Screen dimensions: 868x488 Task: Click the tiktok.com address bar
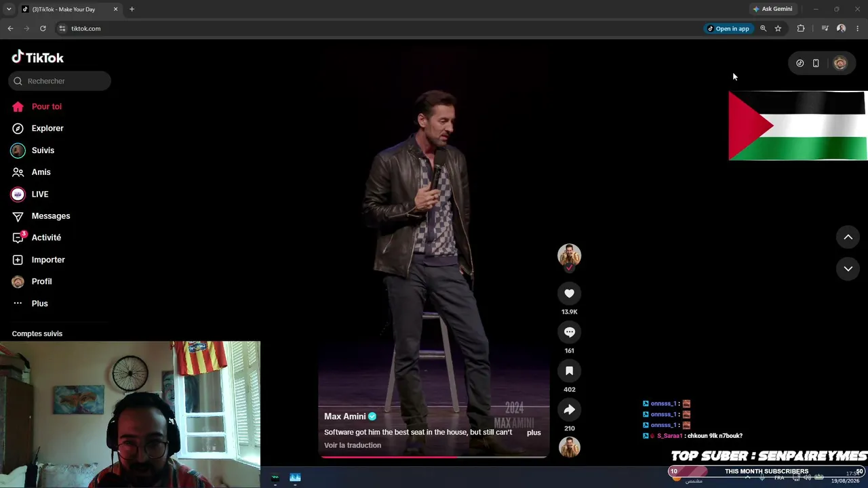[380, 28]
